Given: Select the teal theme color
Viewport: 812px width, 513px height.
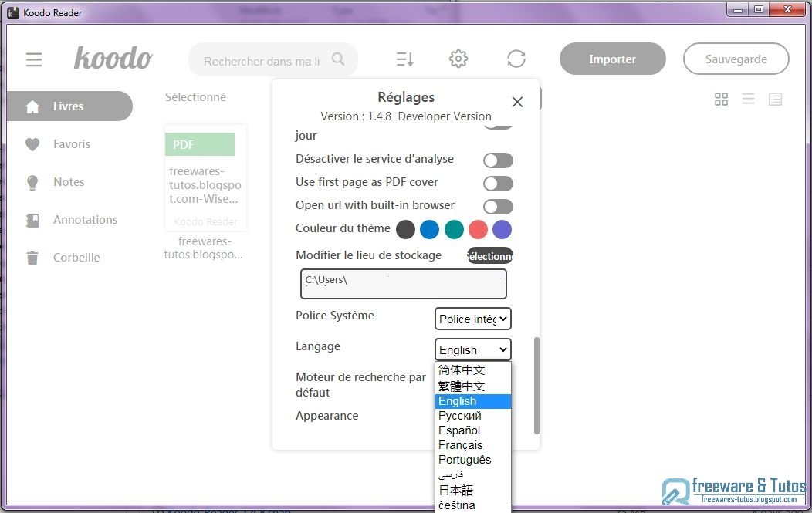Looking at the screenshot, I should pos(454,229).
